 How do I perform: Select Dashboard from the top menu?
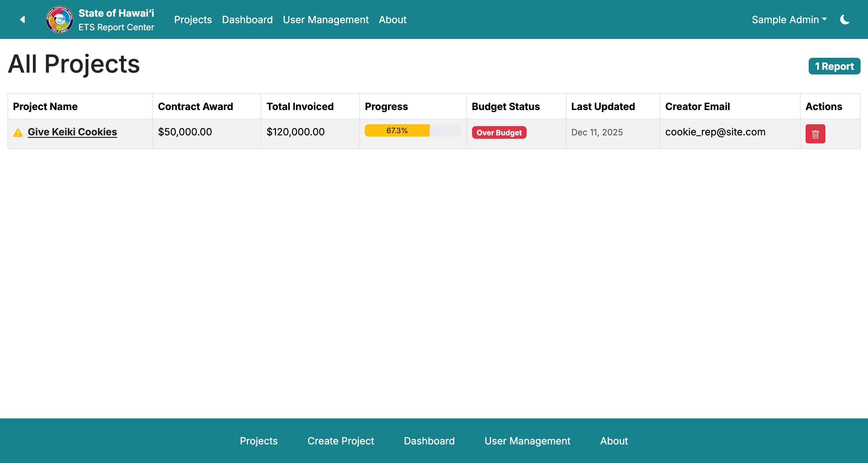(x=247, y=19)
